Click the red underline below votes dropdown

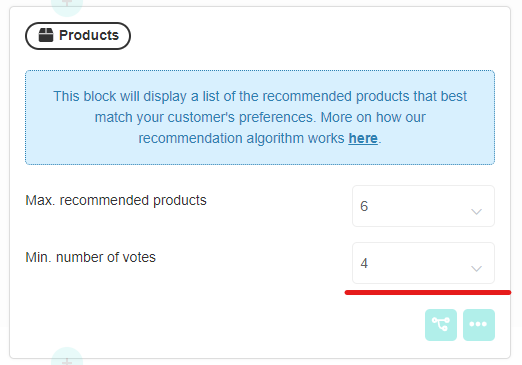(428, 292)
